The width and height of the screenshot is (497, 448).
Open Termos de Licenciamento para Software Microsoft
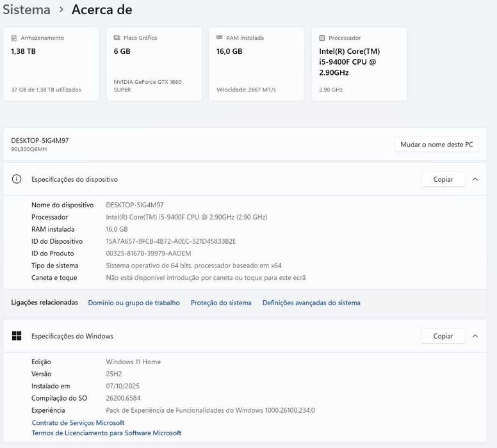106,433
